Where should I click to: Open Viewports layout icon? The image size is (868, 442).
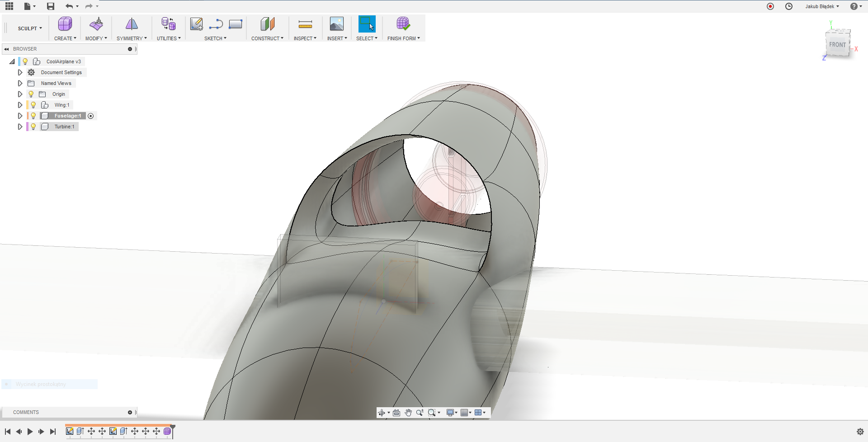point(478,413)
